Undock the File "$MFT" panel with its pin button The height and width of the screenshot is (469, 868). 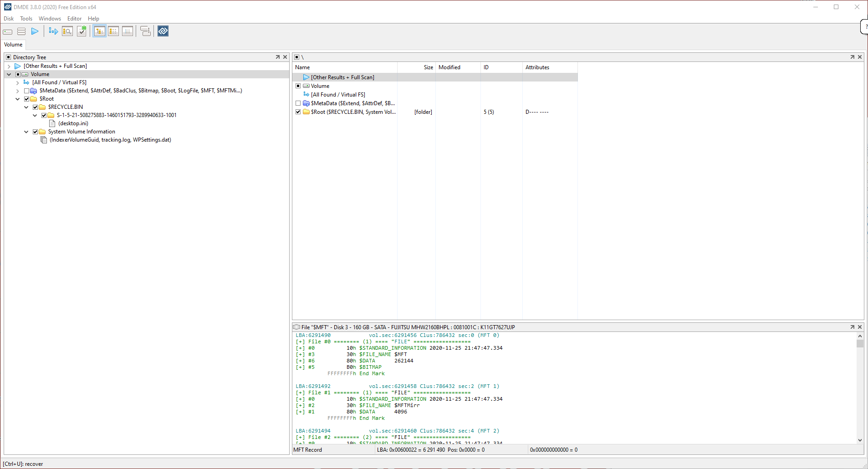click(x=852, y=327)
